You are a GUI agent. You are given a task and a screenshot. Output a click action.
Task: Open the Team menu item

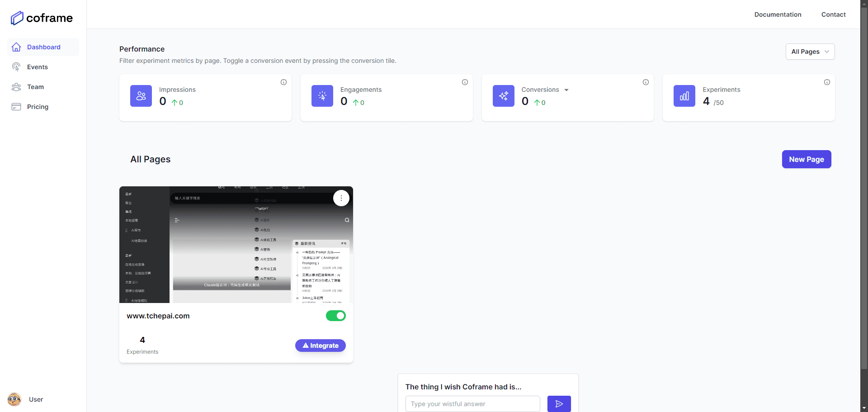(x=43, y=87)
